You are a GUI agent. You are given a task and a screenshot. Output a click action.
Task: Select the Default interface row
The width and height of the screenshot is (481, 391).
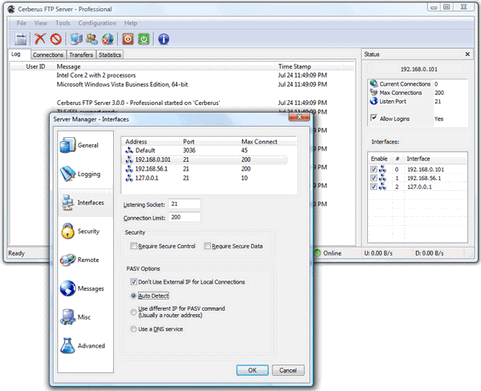coord(206,150)
